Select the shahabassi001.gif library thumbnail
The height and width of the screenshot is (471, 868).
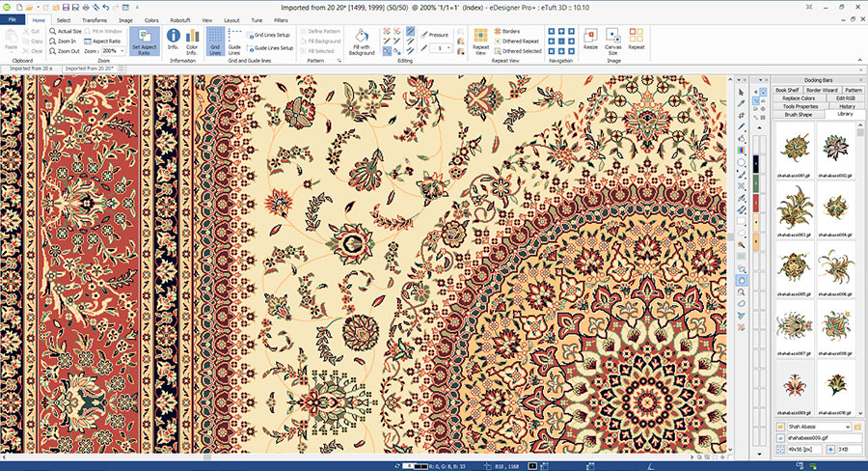coord(795,151)
